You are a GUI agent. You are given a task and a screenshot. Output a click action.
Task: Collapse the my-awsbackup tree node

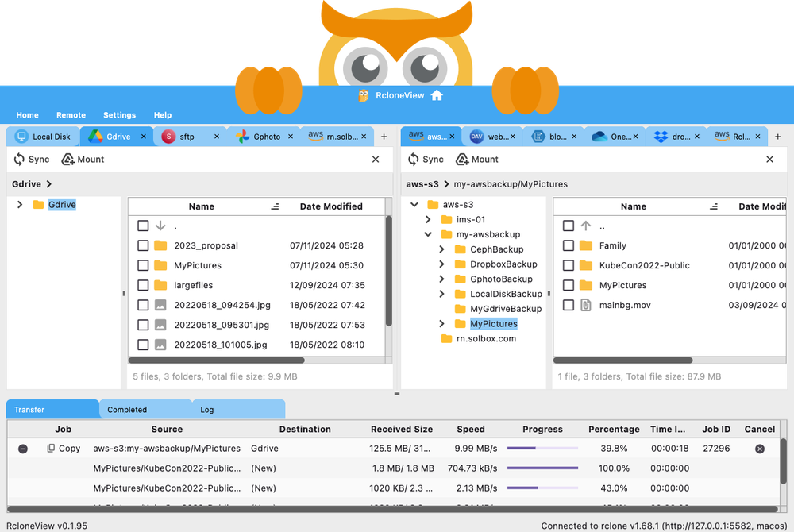428,234
